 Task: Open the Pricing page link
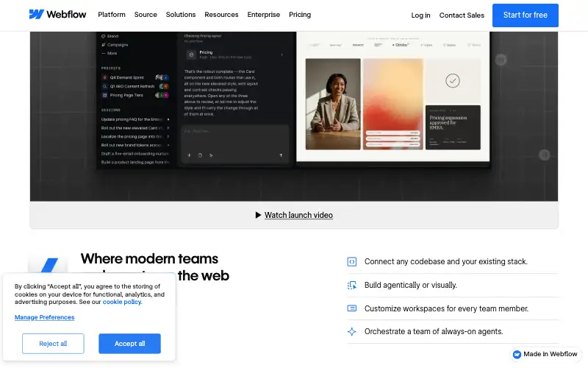(x=300, y=15)
